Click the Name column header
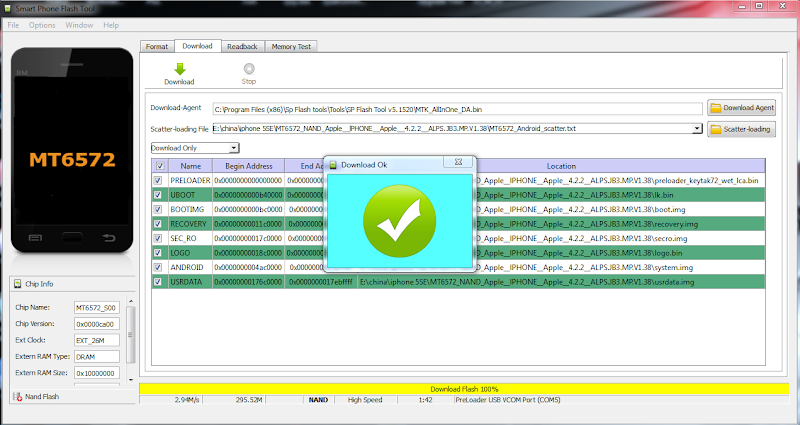800x425 pixels. (x=190, y=166)
